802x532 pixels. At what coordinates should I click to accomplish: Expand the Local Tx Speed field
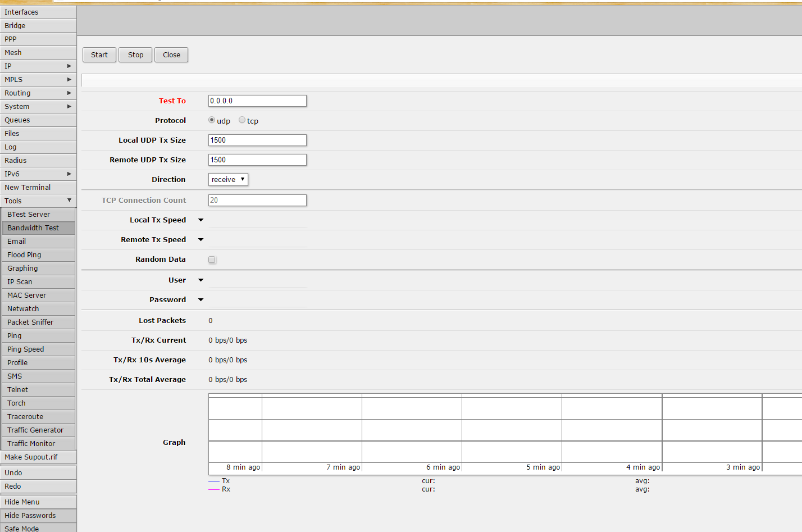click(x=200, y=220)
